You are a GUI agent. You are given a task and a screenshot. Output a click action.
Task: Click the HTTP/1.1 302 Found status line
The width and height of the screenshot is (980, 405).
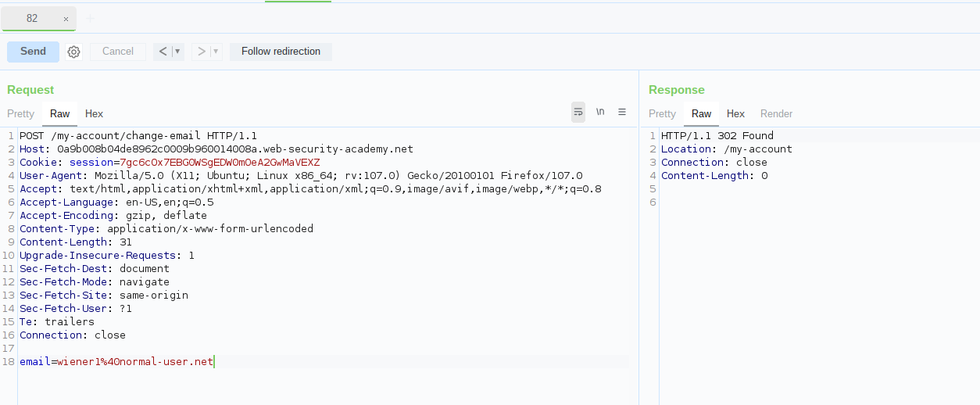[717, 136]
